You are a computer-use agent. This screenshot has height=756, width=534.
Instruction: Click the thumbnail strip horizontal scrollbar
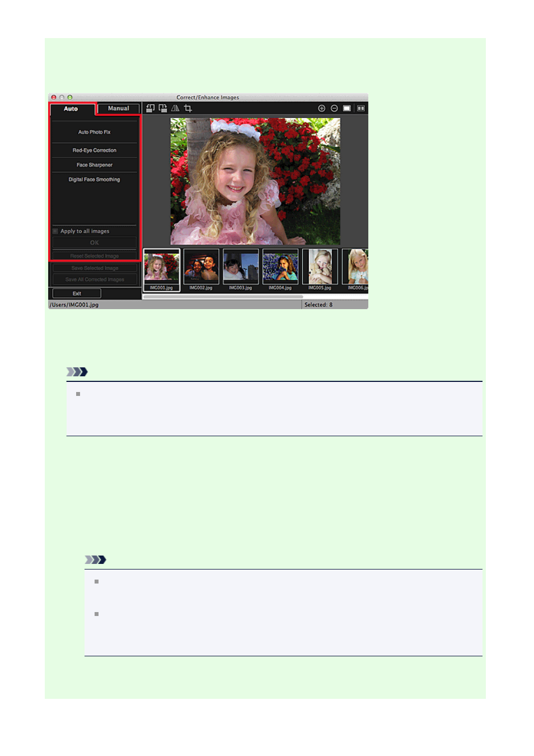point(223,297)
